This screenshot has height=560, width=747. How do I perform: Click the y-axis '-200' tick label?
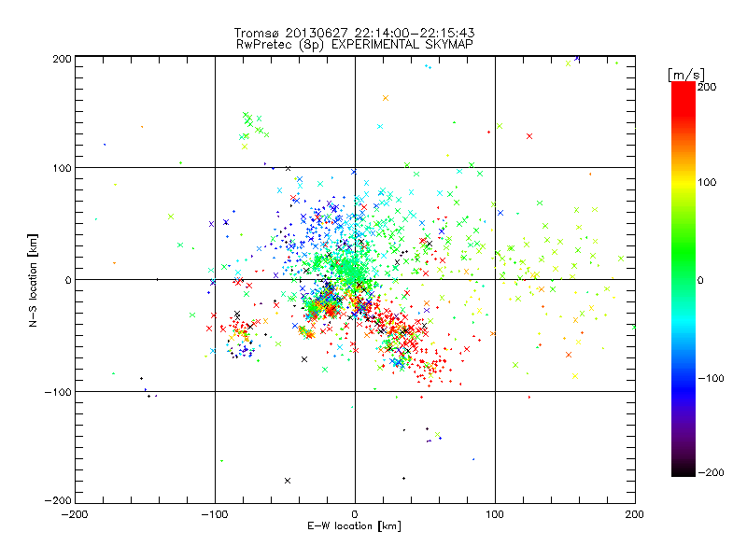(58, 500)
